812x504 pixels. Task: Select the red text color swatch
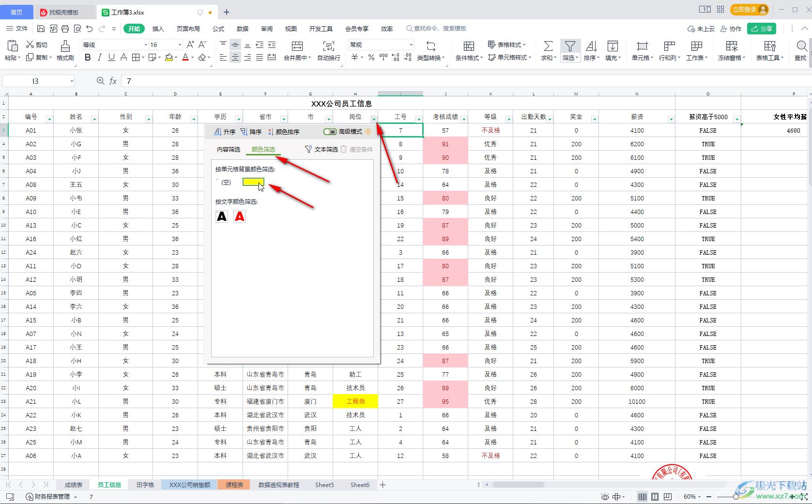click(240, 216)
